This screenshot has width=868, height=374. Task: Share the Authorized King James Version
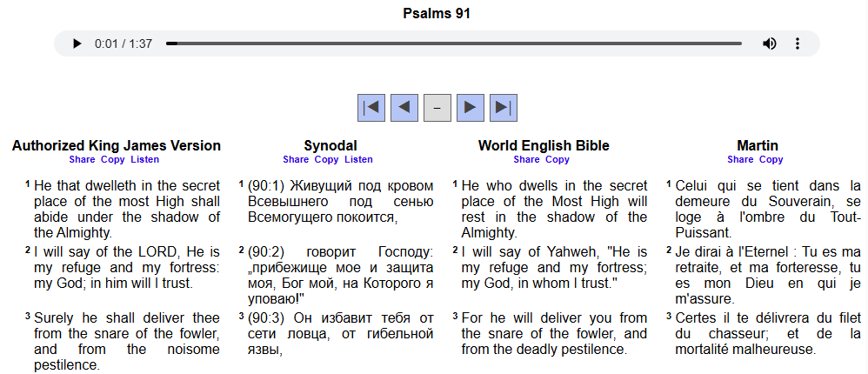tap(82, 160)
